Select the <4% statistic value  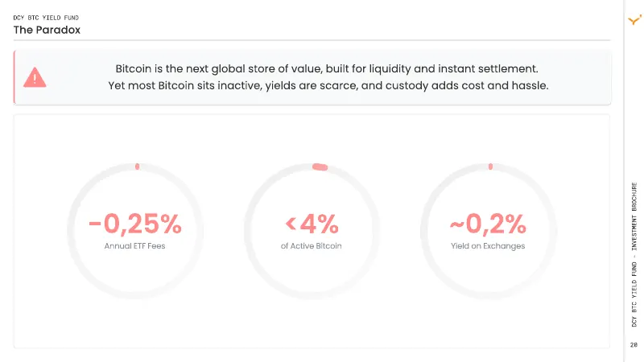tap(312, 224)
